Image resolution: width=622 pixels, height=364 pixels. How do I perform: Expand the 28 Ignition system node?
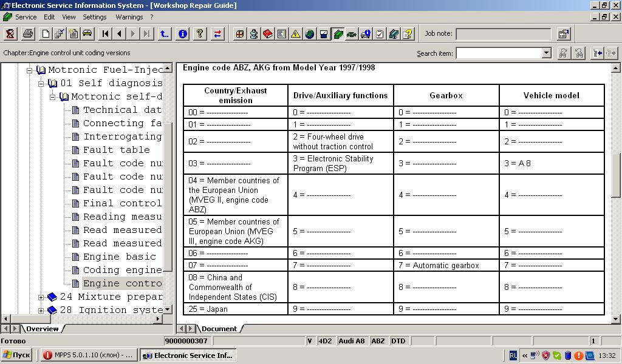(41, 310)
